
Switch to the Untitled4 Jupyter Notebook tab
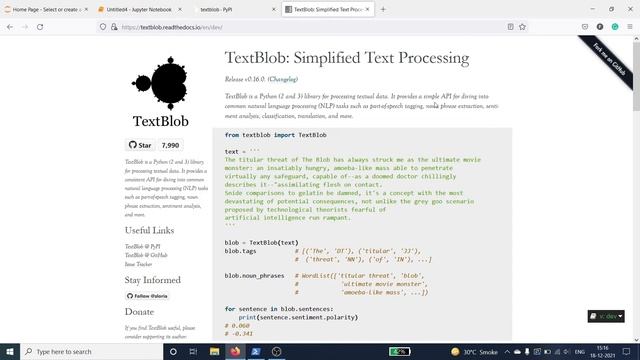140,9
